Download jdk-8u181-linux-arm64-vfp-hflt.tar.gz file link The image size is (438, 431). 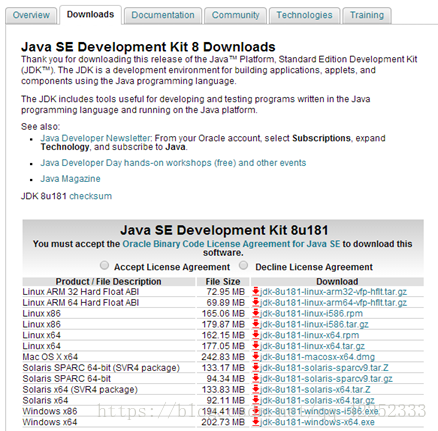point(333,303)
